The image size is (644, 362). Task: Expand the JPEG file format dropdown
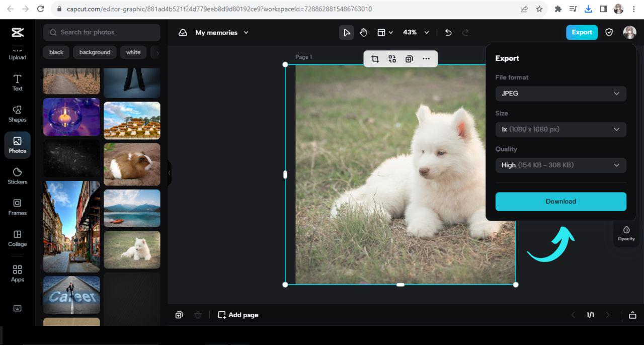(x=560, y=94)
